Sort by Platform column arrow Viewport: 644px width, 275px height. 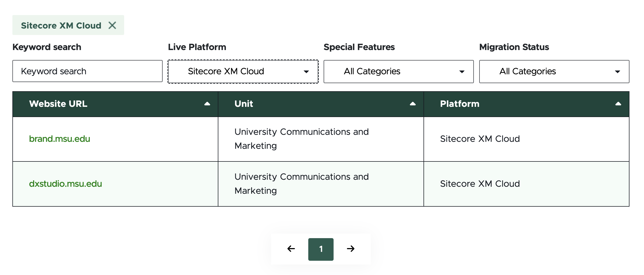(618, 104)
